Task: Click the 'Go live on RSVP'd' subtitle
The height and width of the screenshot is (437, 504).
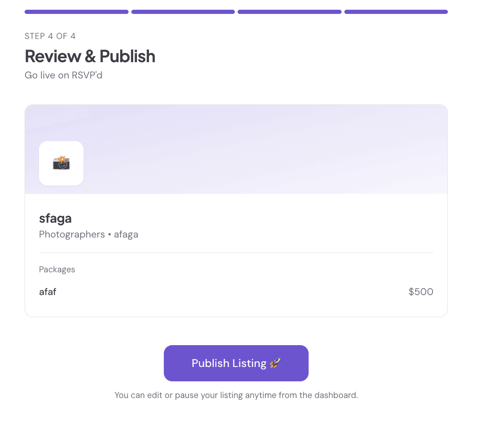Action: (64, 75)
